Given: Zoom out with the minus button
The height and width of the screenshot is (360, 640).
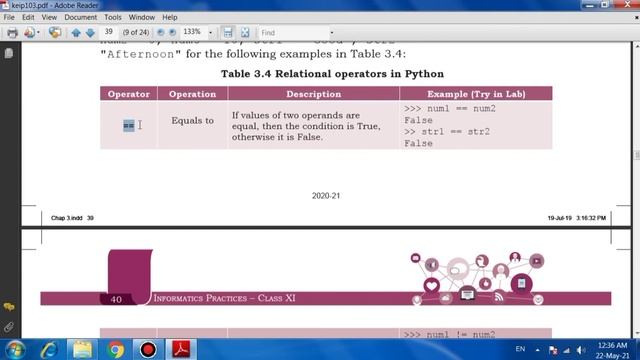Looking at the screenshot, I should tap(161, 32).
